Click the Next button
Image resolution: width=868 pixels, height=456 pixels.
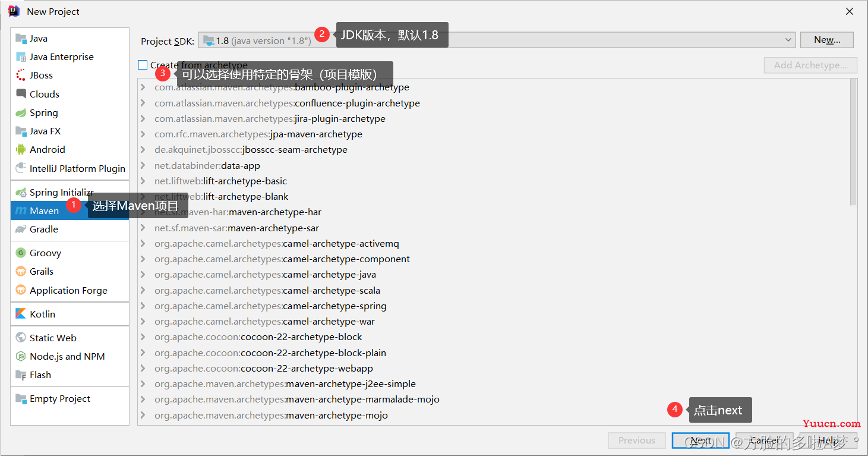(700, 441)
